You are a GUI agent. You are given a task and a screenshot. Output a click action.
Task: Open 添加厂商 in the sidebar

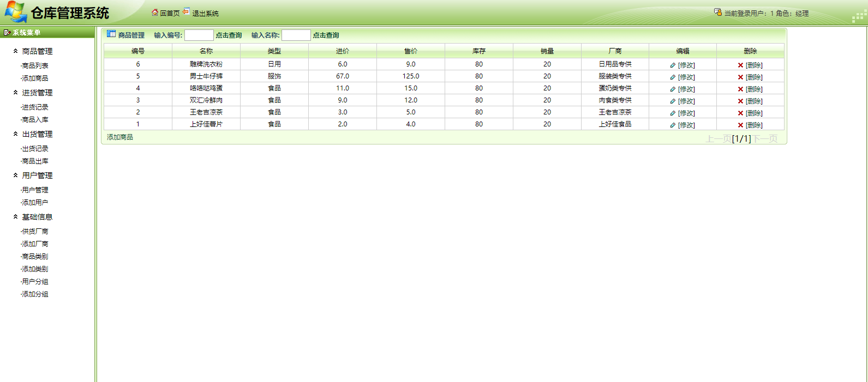pyautogui.click(x=35, y=244)
